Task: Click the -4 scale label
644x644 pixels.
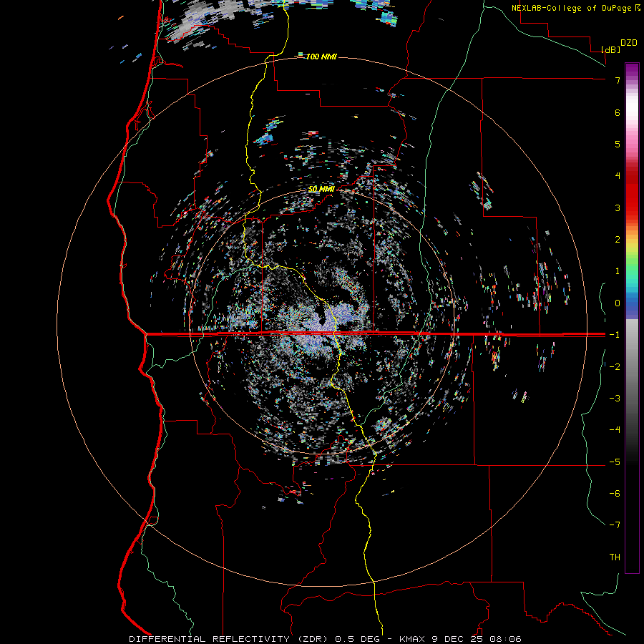Action: [x=615, y=430]
